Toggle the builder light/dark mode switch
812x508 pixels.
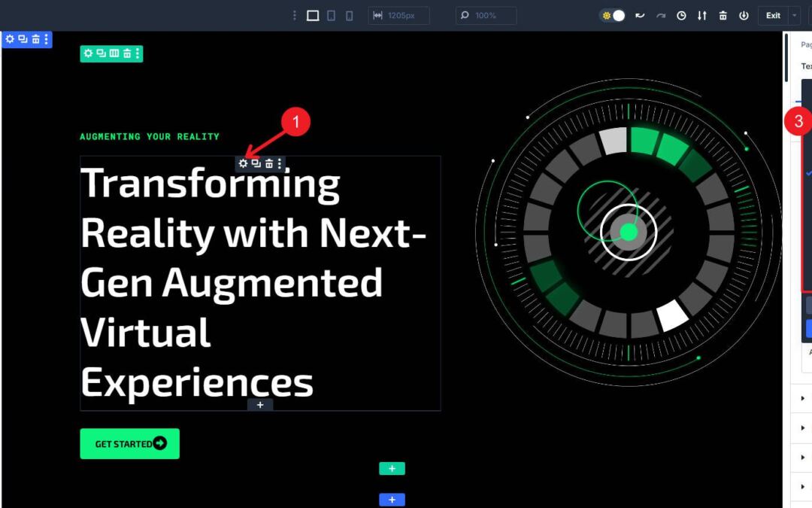pyautogui.click(x=612, y=15)
